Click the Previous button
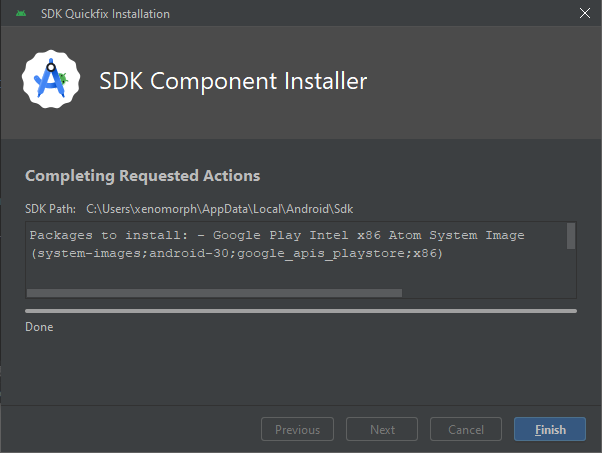This screenshot has height=453, width=602. point(298,429)
